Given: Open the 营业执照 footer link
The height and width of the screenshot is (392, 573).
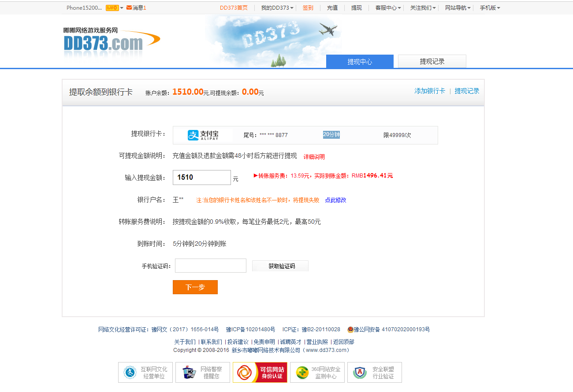Looking at the screenshot, I should [317, 342].
